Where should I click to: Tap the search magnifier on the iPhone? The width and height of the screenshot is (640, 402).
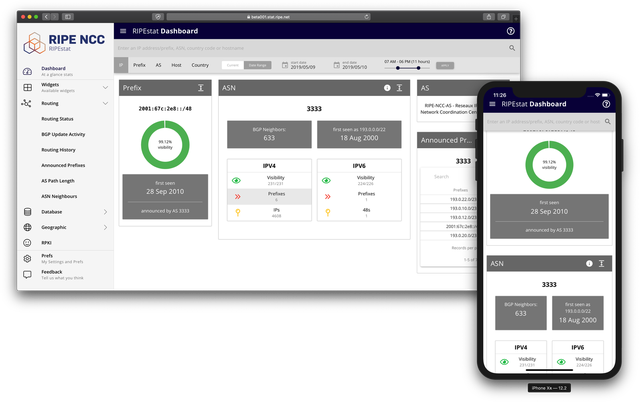point(607,122)
